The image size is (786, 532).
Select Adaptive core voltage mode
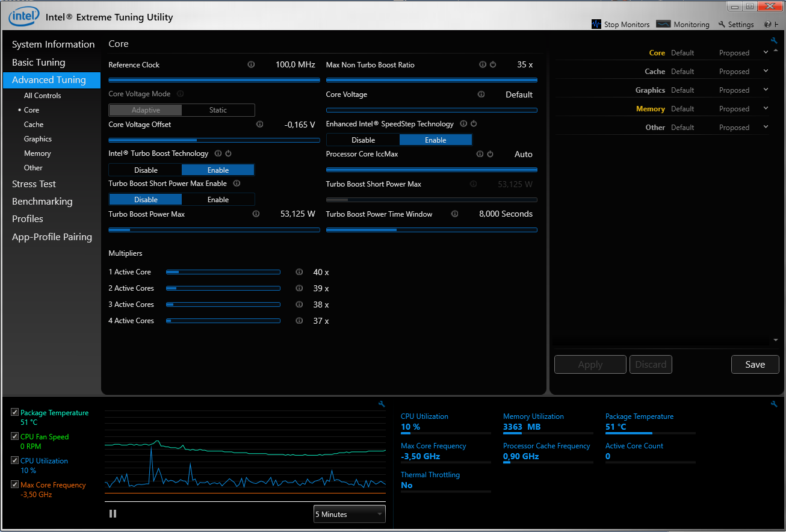coord(146,110)
